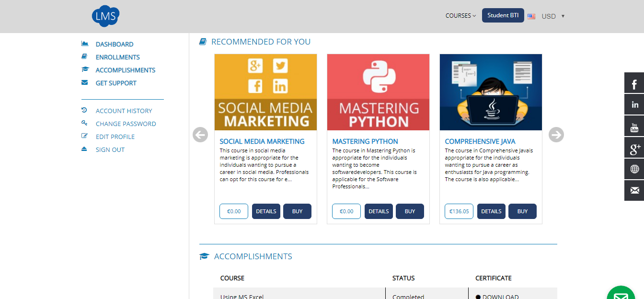This screenshot has height=299, width=644.
Task: Click the LMS logo in header
Action: pyautogui.click(x=105, y=16)
